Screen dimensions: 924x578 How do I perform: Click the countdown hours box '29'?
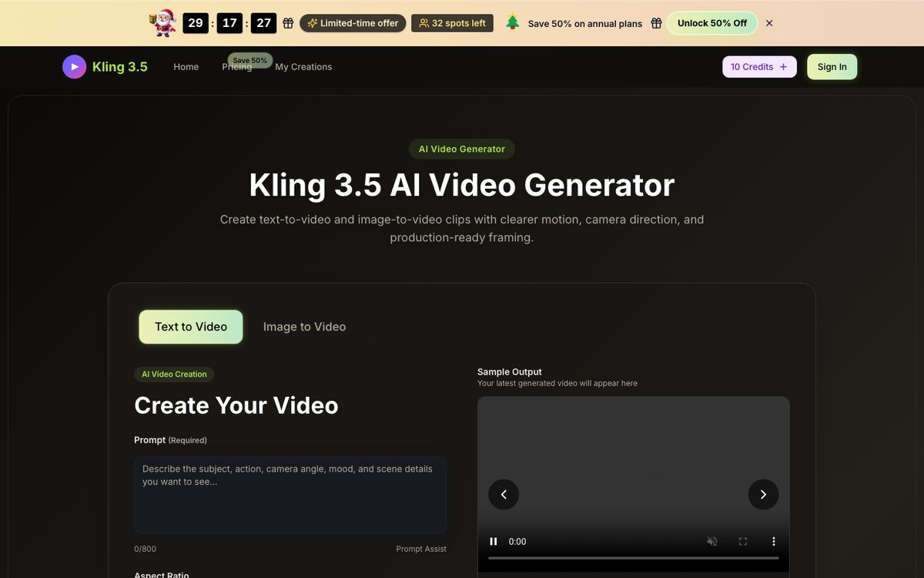point(196,23)
